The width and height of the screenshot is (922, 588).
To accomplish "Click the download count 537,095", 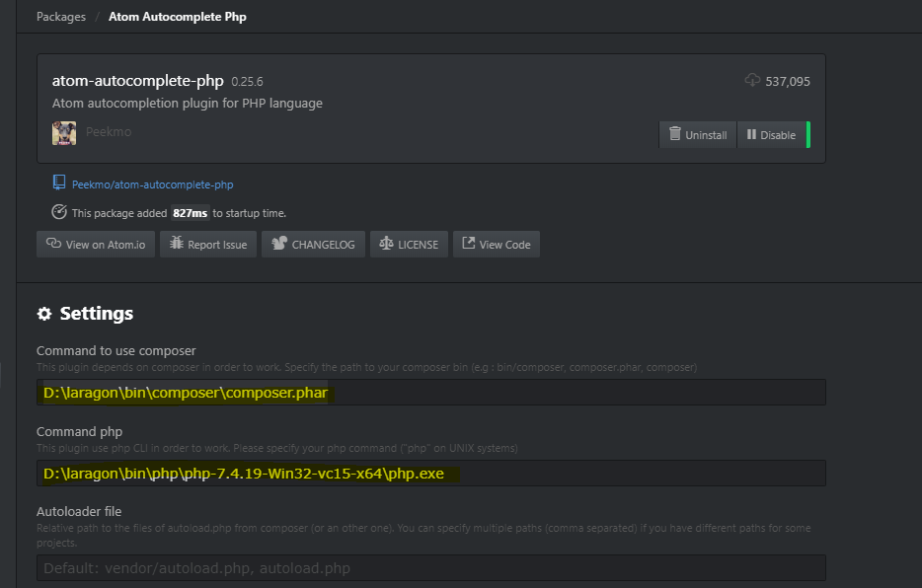I will click(x=788, y=82).
